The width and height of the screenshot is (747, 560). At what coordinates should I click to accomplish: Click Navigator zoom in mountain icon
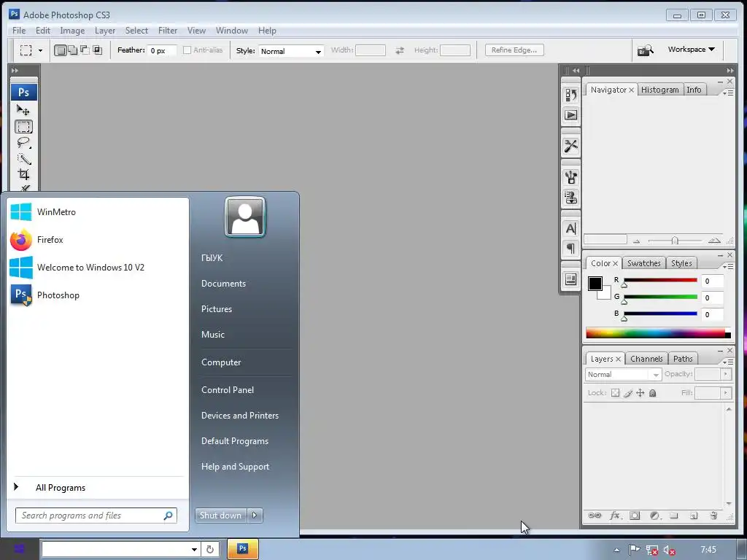coord(714,241)
